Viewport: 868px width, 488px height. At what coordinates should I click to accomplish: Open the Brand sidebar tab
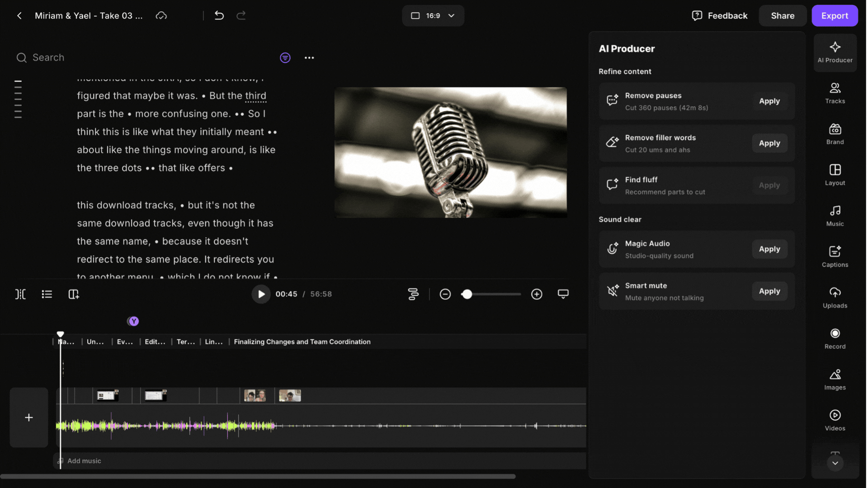[x=835, y=134]
